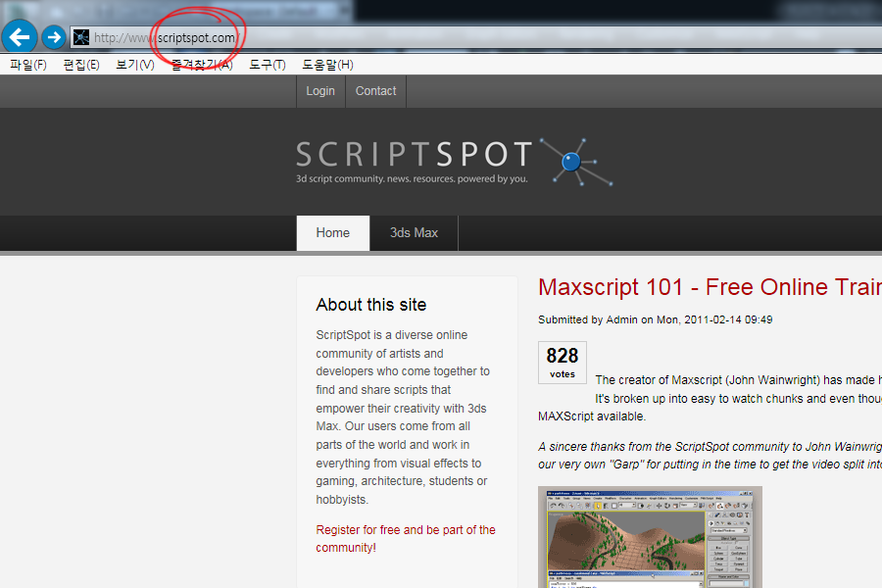Open the 도구(T) menu
The width and height of the screenshot is (882, 588).
pyautogui.click(x=268, y=65)
